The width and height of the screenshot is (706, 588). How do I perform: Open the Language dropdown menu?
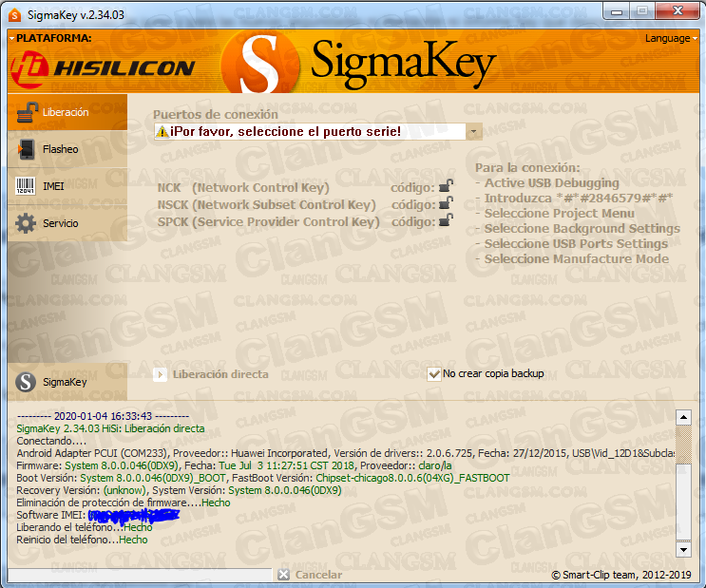point(671,38)
